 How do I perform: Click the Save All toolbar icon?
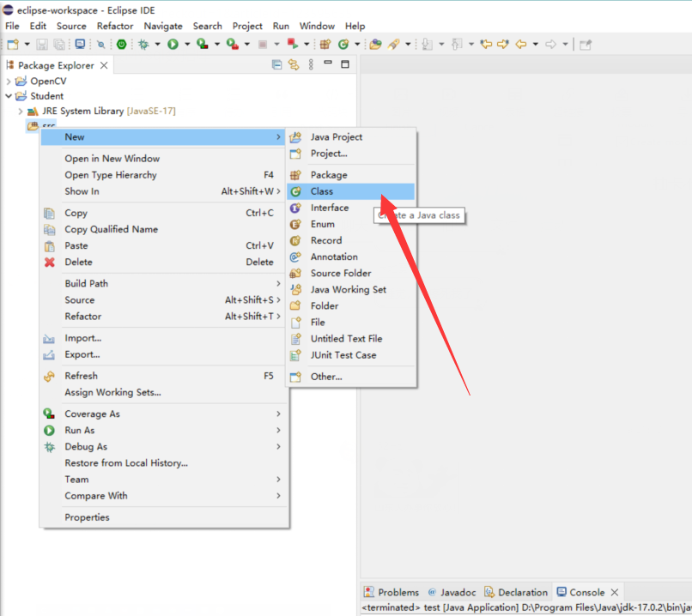tap(58, 44)
